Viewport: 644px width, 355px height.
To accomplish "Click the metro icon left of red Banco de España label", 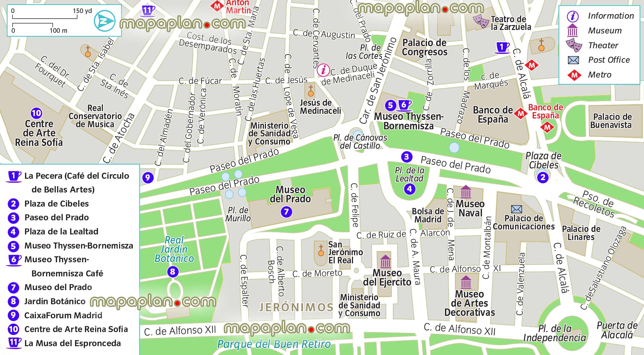I will coord(520,114).
